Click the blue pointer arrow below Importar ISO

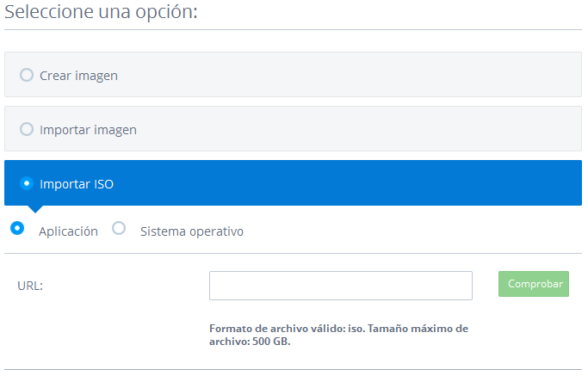[34, 208]
